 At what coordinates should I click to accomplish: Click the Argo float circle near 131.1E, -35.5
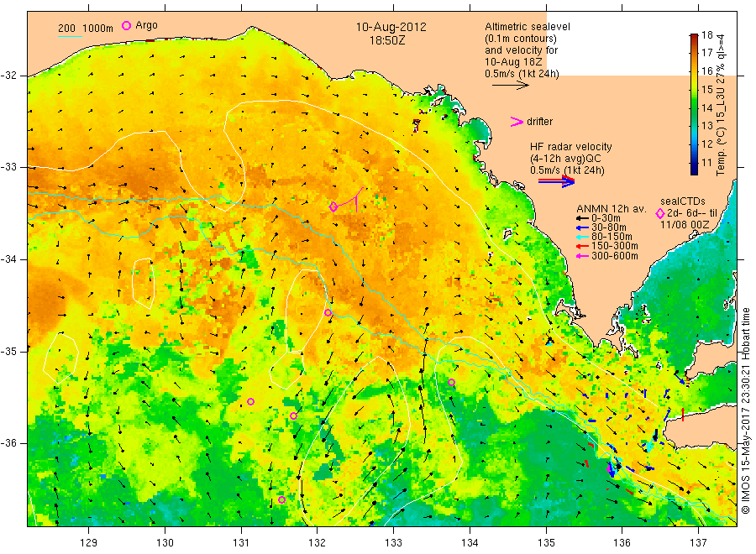[250, 401]
